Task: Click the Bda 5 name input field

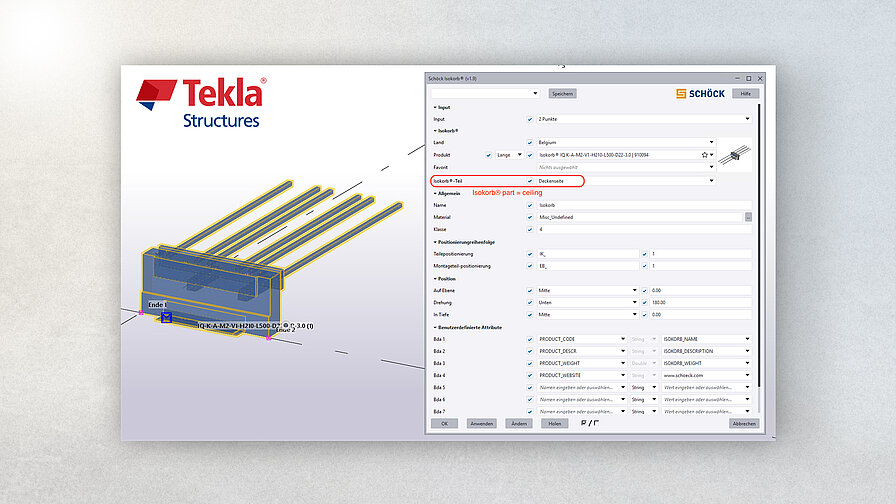Action: [x=582, y=387]
